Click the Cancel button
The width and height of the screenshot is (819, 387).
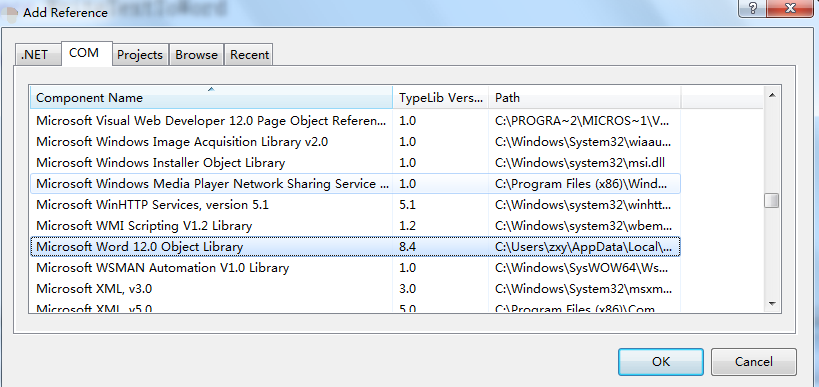[754, 361]
